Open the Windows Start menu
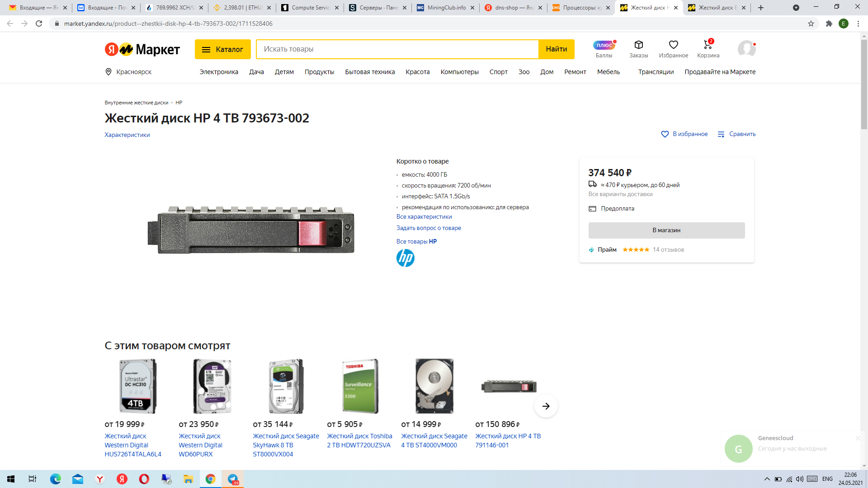The image size is (868, 488). 11,479
